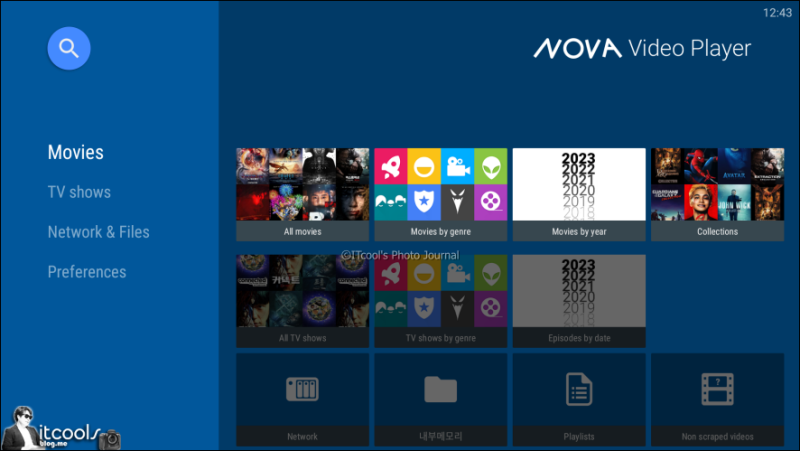This screenshot has height=451, width=800.
Task: Click the Collections label
Action: pos(717,232)
